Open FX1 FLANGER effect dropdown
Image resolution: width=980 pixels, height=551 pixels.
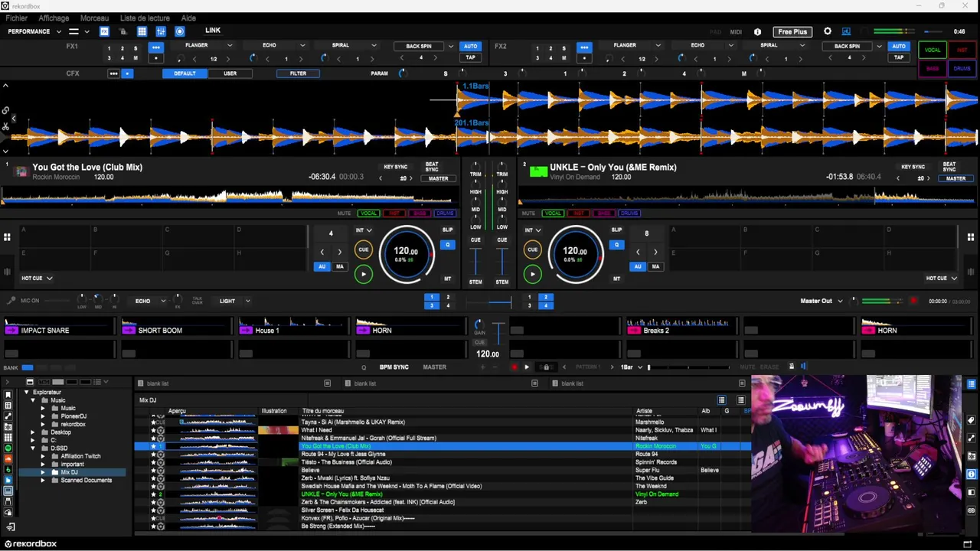[229, 46]
